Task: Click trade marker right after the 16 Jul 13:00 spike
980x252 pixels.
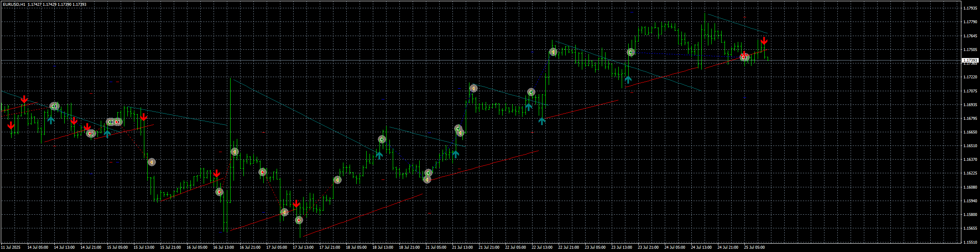Action: pyautogui.click(x=235, y=152)
